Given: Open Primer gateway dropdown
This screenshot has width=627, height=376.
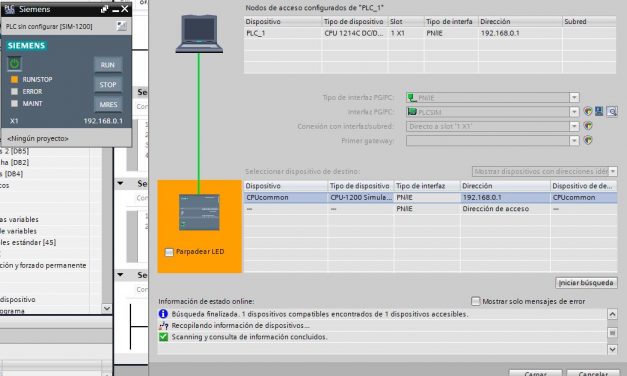Looking at the screenshot, I should click(x=574, y=141).
